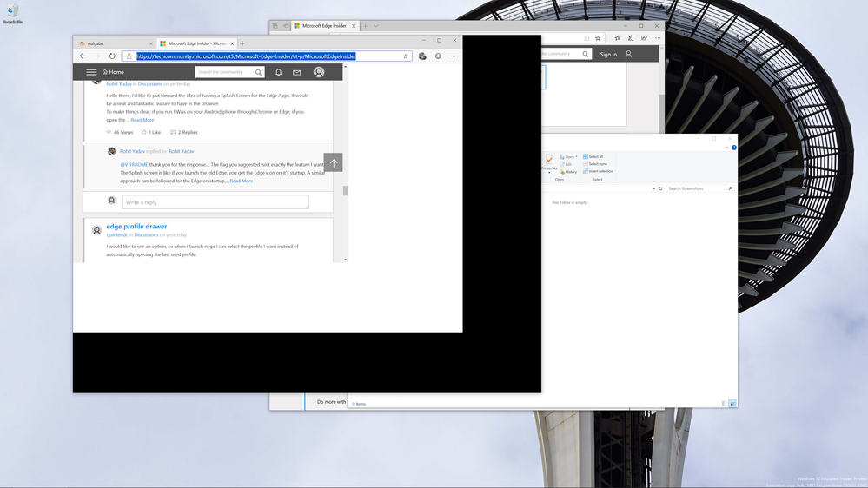
Task: Click the selected URL in the address bar
Action: (247, 56)
